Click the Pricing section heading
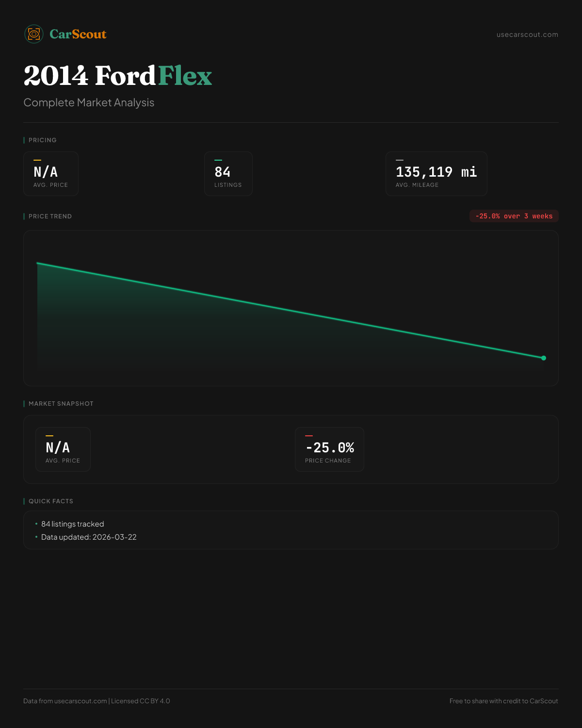 [43, 140]
